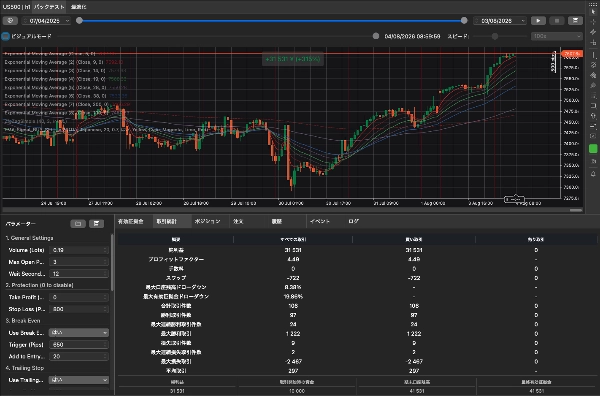
Task: Click the Add to Entry input field
Action: point(79,357)
